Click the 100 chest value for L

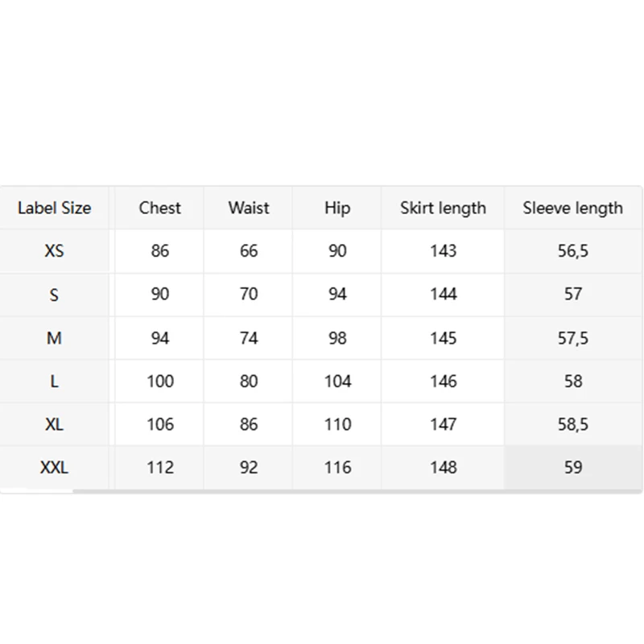click(159, 381)
